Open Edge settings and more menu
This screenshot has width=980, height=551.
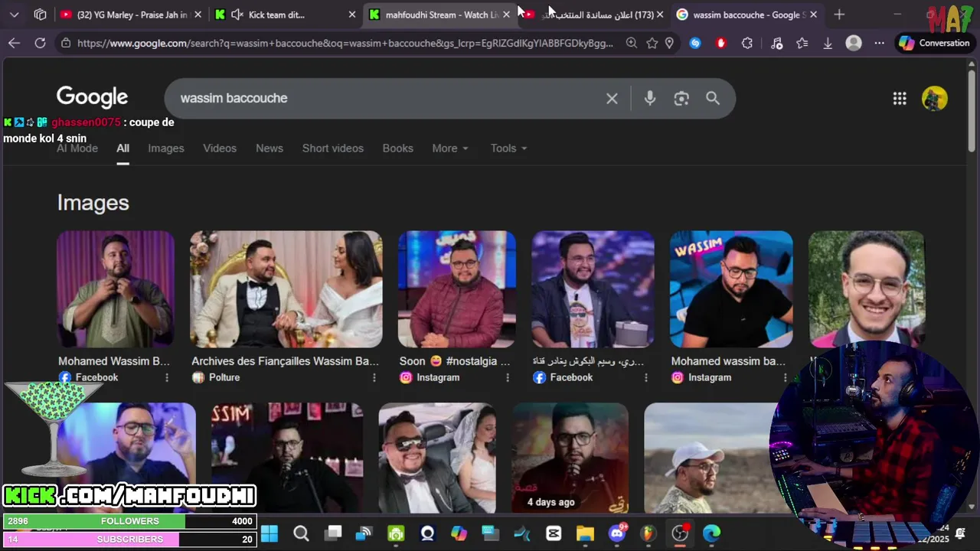click(x=879, y=43)
